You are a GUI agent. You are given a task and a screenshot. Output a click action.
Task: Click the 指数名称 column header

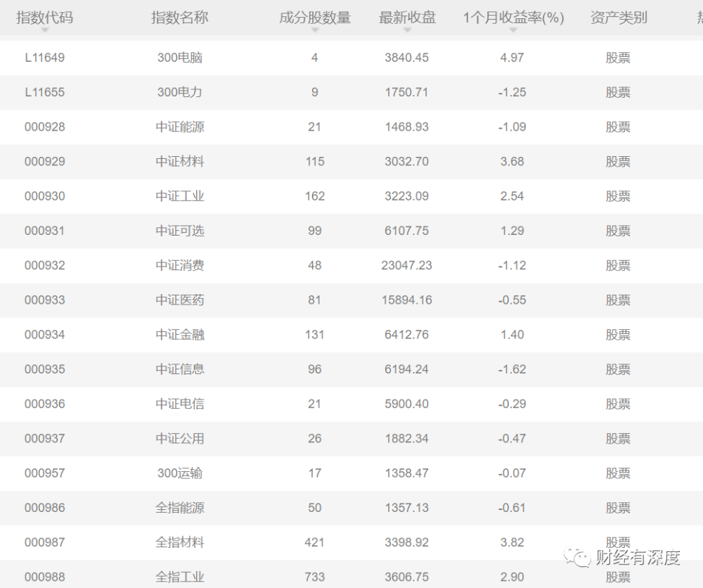point(180,18)
